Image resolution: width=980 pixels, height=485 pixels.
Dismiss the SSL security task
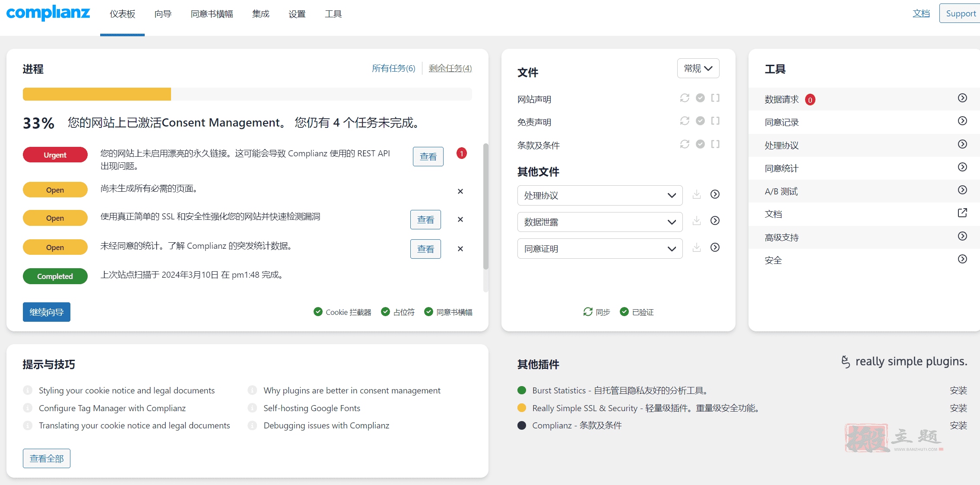(460, 219)
